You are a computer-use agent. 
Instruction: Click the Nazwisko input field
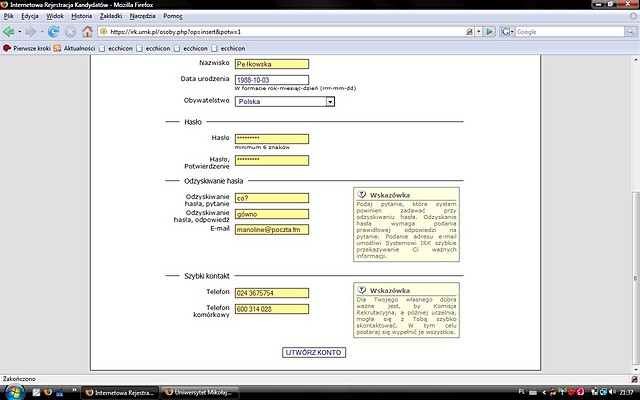[272, 64]
